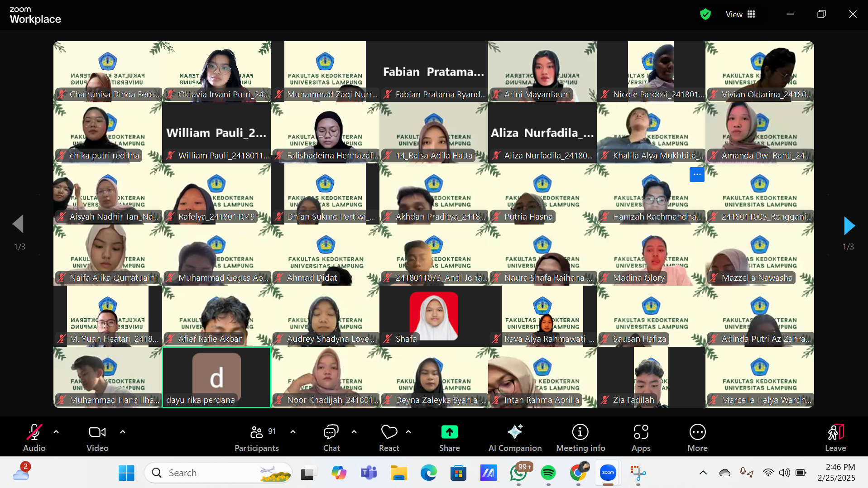Click Afief Rafie Akbar name label
868x488 pixels.
(210, 339)
